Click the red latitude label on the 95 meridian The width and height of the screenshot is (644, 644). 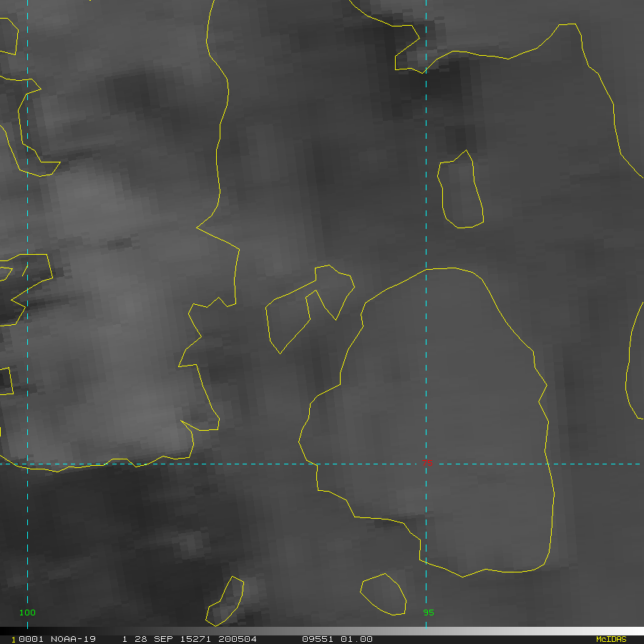(x=428, y=464)
